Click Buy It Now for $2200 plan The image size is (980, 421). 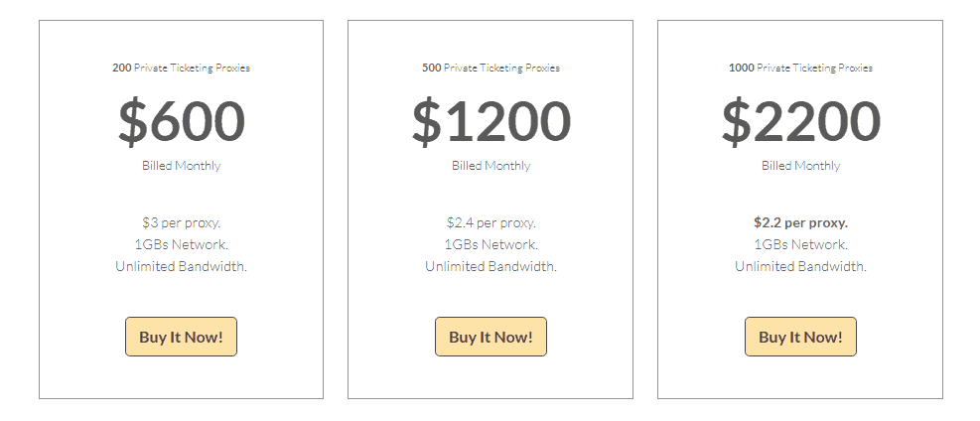pos(800,337)
